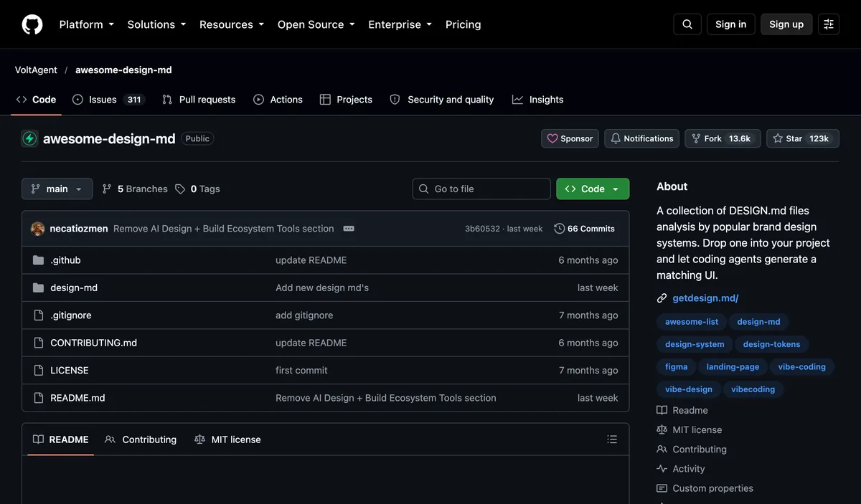This screenshot has width=861, height=504.
Task: Click the Sponsor heart button
Action: coord(570,138)
